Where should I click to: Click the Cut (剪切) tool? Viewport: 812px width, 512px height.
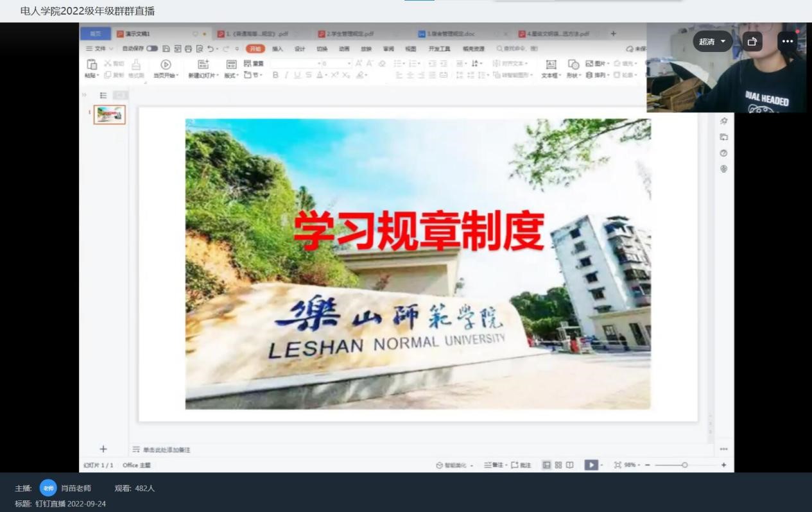[114, 64]
